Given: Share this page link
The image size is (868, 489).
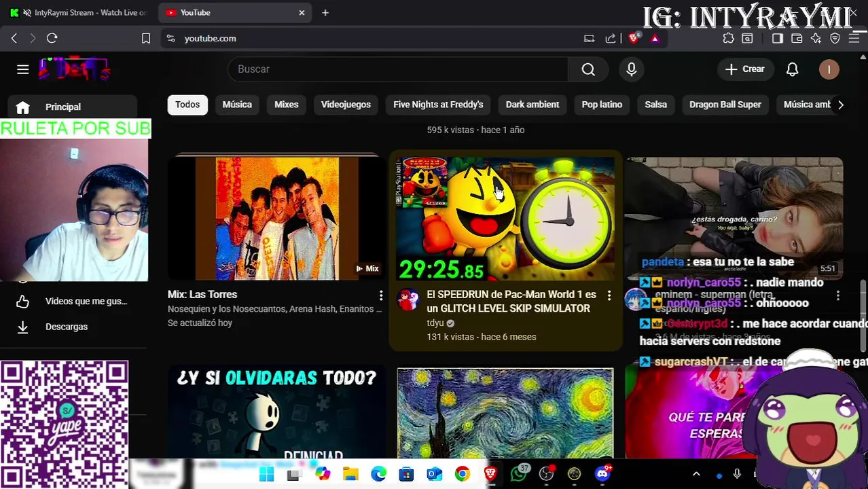Looking at the screenshot, I should (611, 39).
